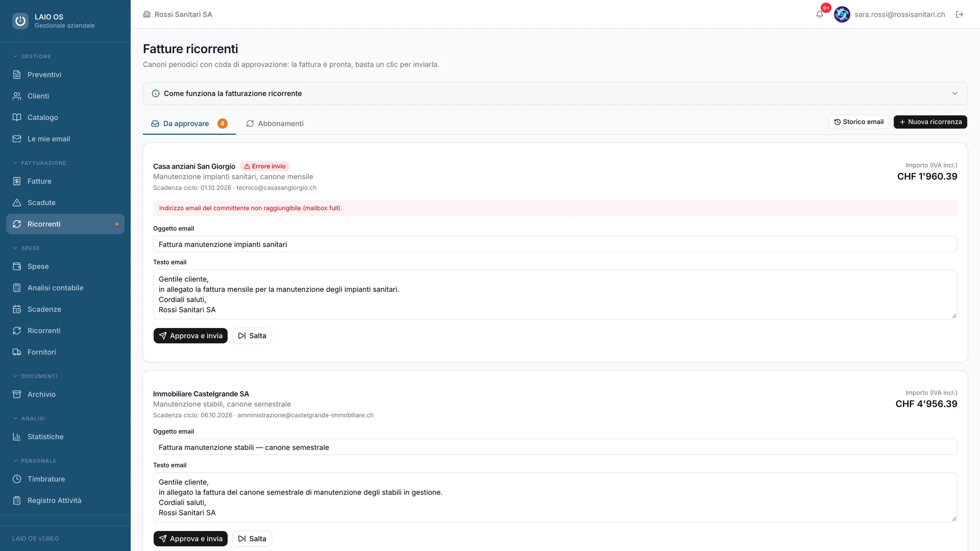Click the user avatar picture
Image resolution: width=980 pixels, height=551 pixels.
pyautogui.click(x=842, y=14)
